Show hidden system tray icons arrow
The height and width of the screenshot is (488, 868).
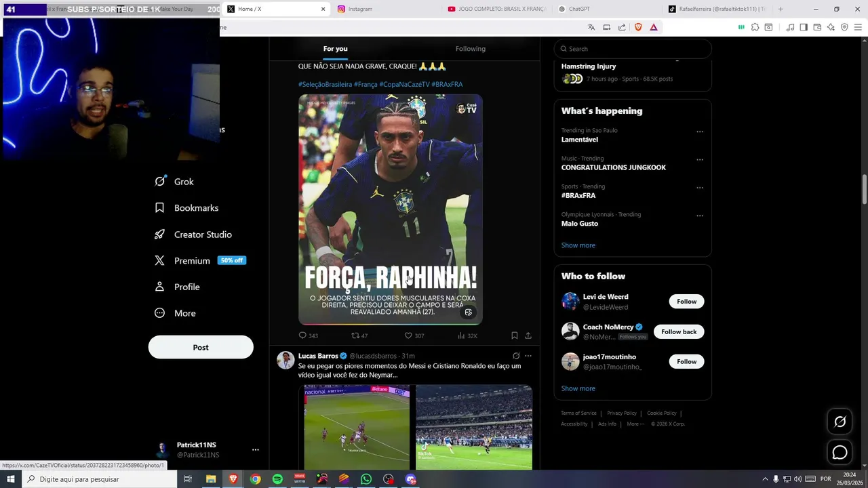click(x=765, y=479)
